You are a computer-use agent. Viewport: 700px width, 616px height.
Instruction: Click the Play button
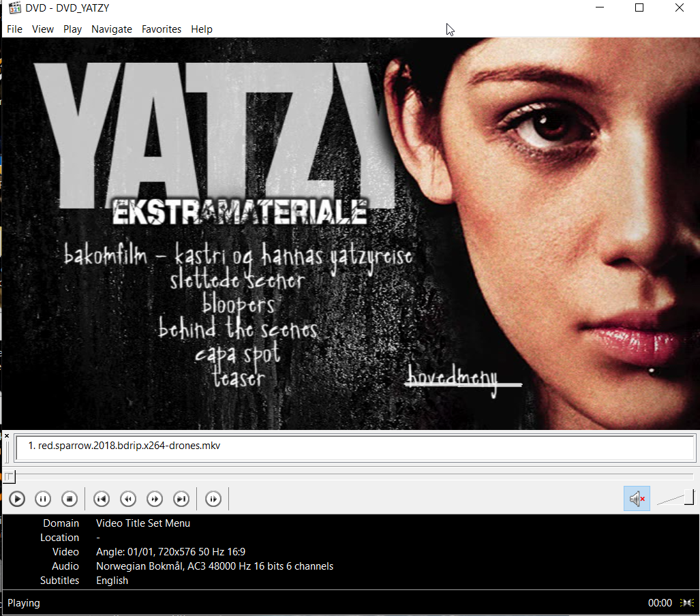tap(17, 499)
